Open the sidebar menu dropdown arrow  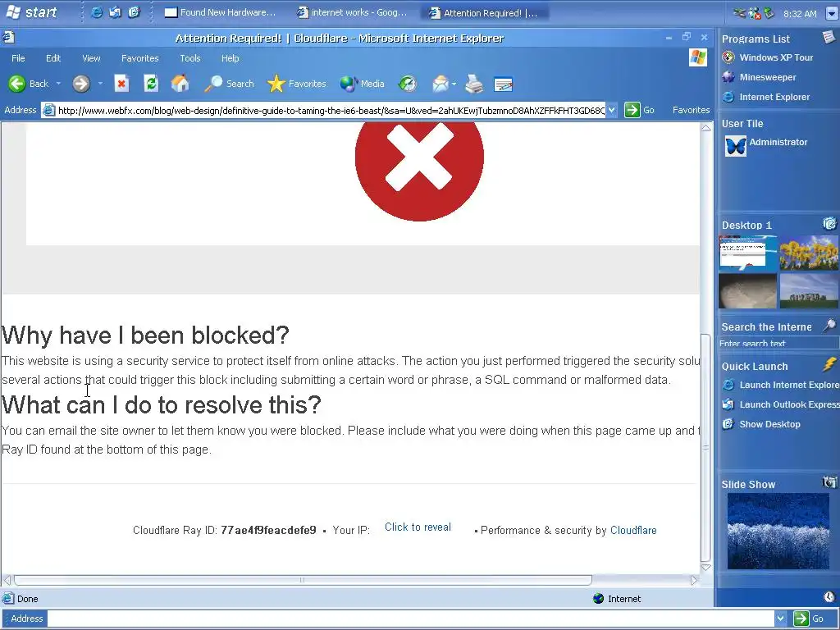[832, 14]
